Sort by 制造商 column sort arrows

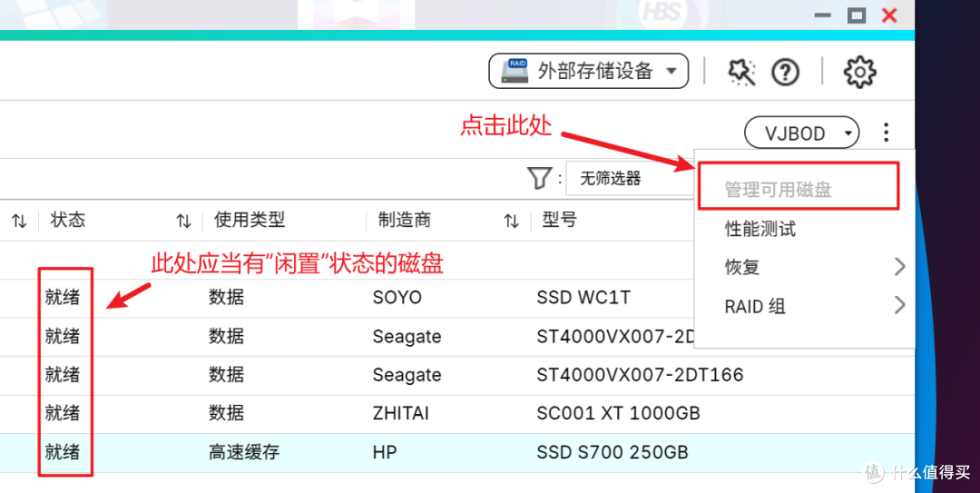[511, 221]
